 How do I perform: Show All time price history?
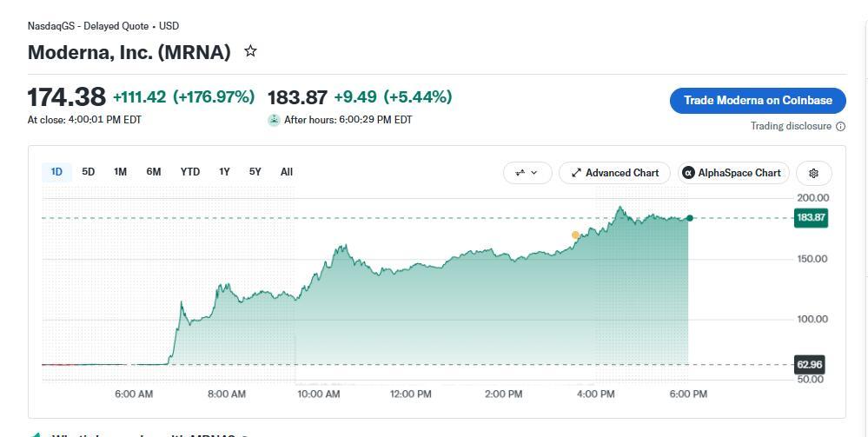tap(286, 172)
